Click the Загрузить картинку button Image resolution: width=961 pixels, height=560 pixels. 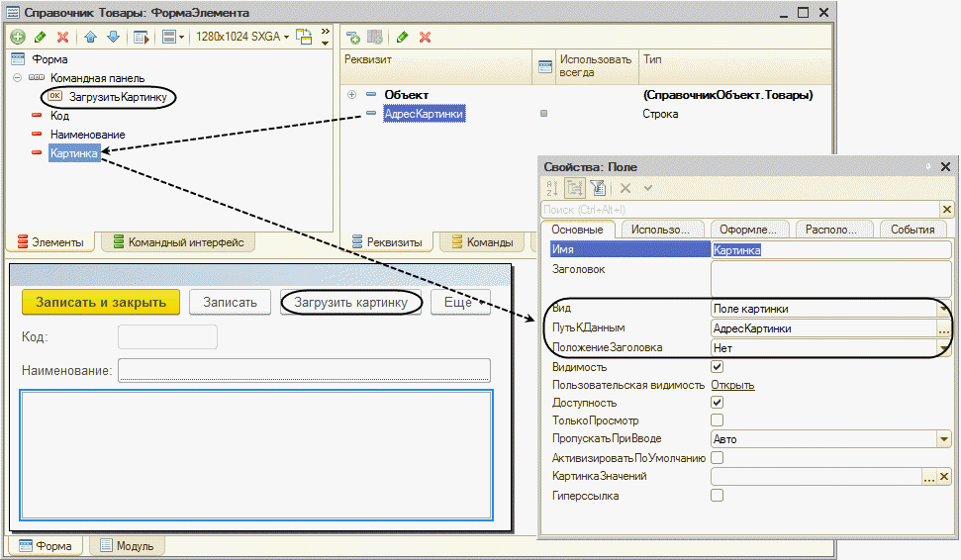tap(350, 302)
